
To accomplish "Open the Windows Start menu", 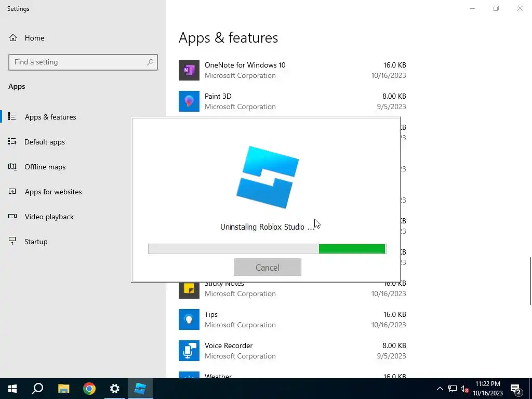I will (12, 389).
